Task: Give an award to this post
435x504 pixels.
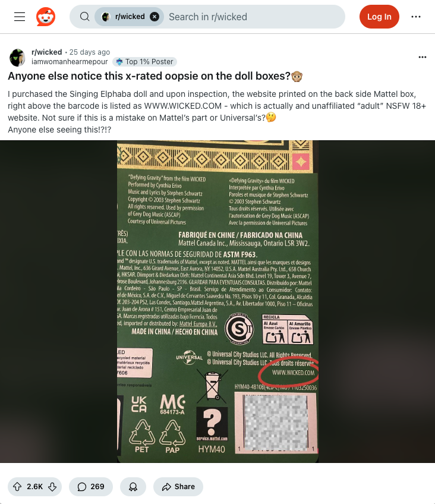Action: tap(133, 487)
